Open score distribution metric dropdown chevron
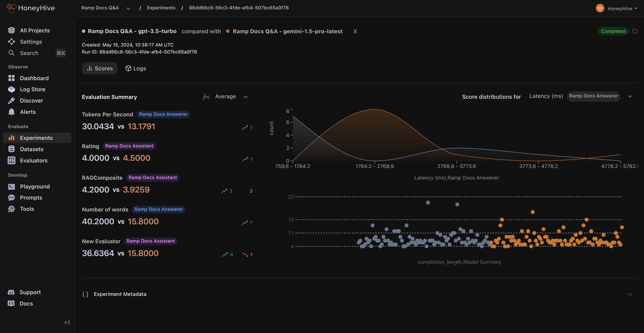Image resolution: width=644 pixels, height=333 pixels. point(630,96)
